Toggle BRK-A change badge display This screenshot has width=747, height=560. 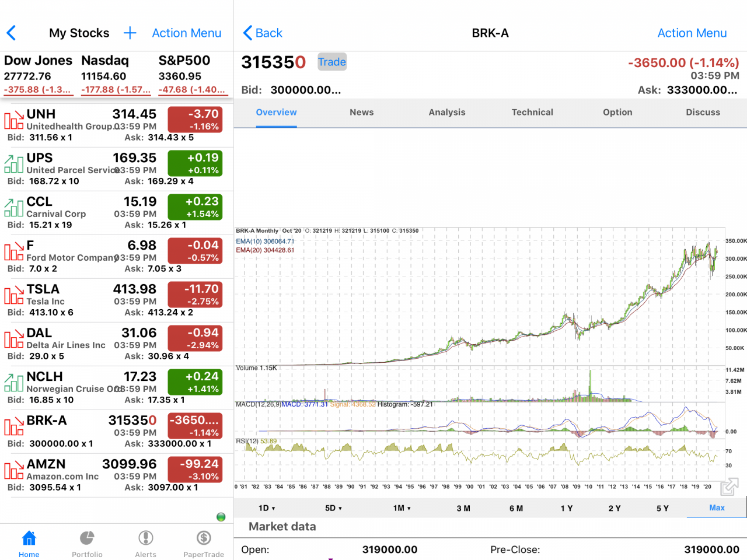pos(195,426)
